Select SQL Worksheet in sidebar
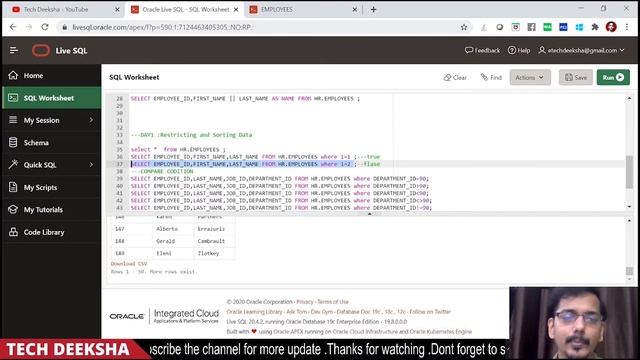Image resolution: width=640 pixels, height=360 pixels. [x=51, y=98]
